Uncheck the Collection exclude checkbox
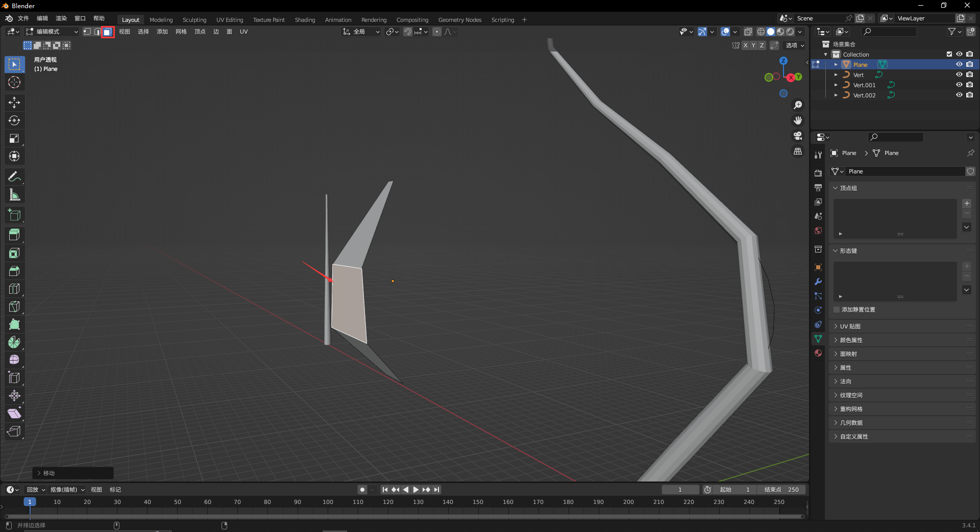Image resolution: width=980 pixels, height=532 pixels. tap(949, 54)
